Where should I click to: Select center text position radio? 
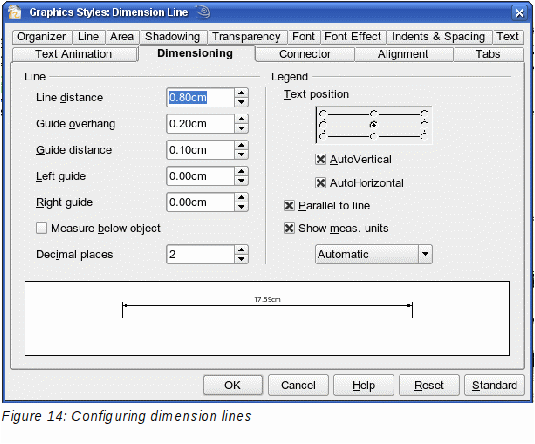374,125
